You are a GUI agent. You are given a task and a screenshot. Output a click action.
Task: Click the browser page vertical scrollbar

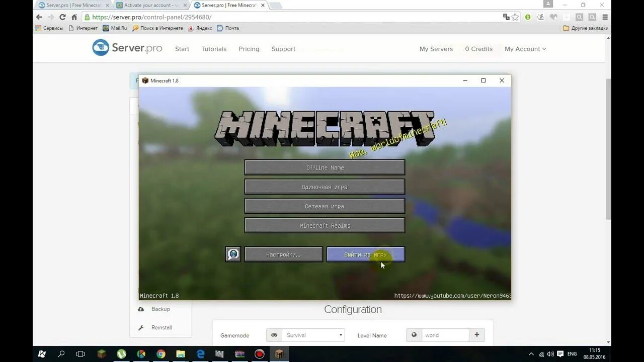(x=608, y=148)
